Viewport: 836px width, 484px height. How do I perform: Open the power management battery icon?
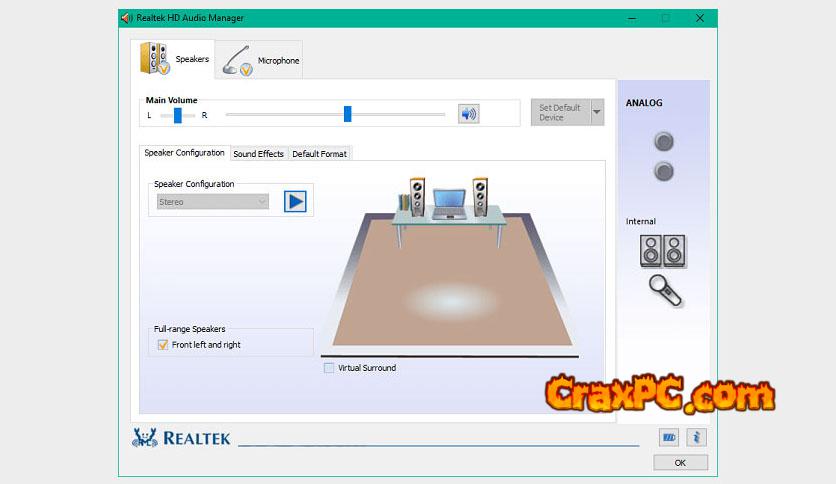[669, 438]
